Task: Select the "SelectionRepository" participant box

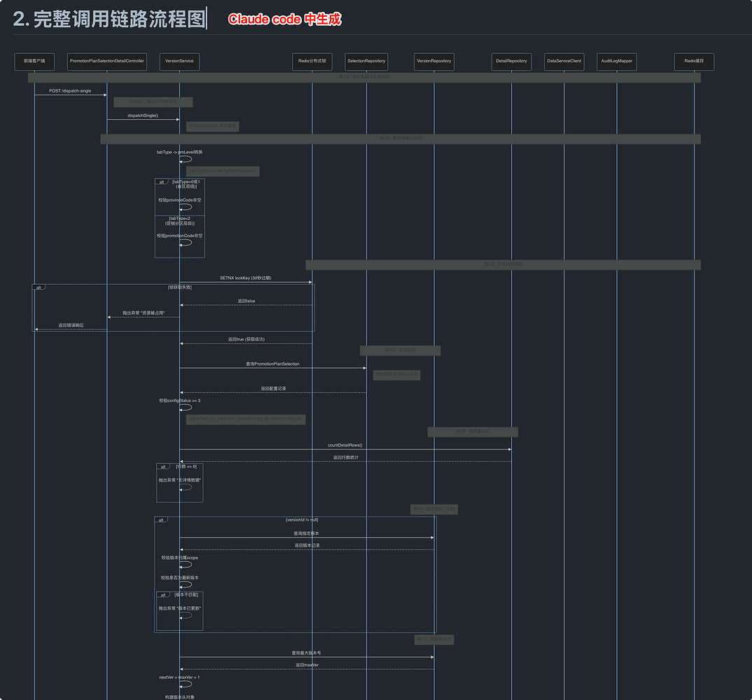Action: pos(366,62)
